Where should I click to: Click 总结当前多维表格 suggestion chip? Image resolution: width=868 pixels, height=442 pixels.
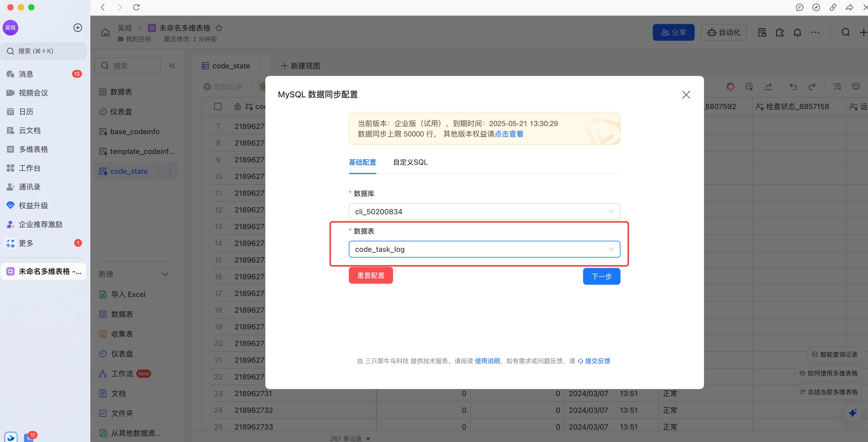[x=828, y=392]
